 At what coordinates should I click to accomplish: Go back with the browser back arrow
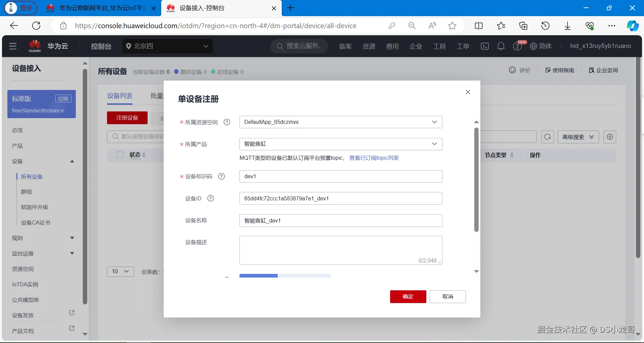coord(14,26)
